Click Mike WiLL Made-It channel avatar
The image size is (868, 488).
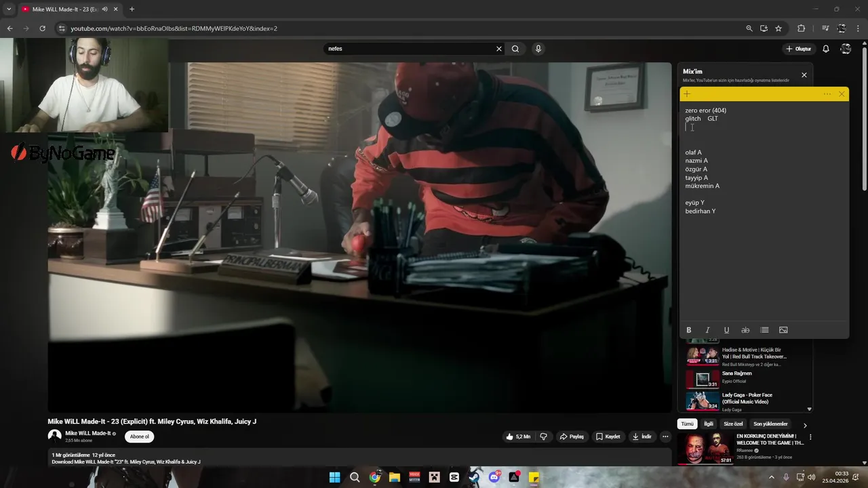[x=54, y=436]
